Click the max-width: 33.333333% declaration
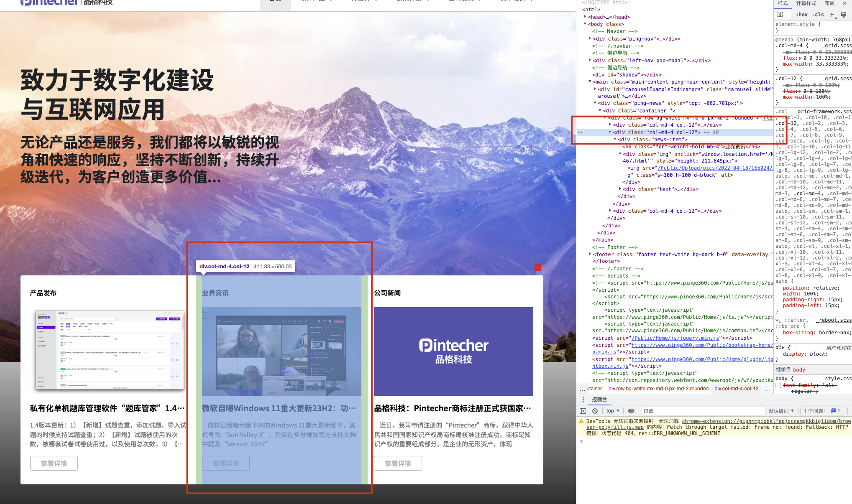Image resolution: width=852 pixels, height=504 pixels. point(815,64)
